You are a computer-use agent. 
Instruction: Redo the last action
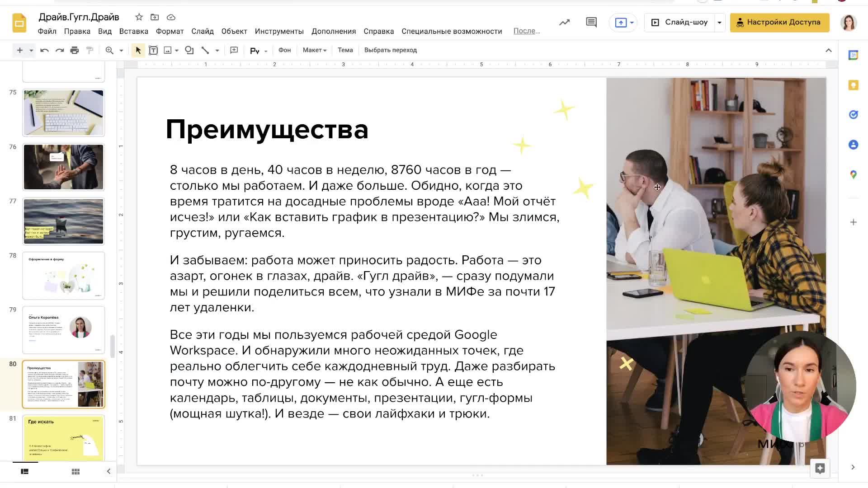60,50
